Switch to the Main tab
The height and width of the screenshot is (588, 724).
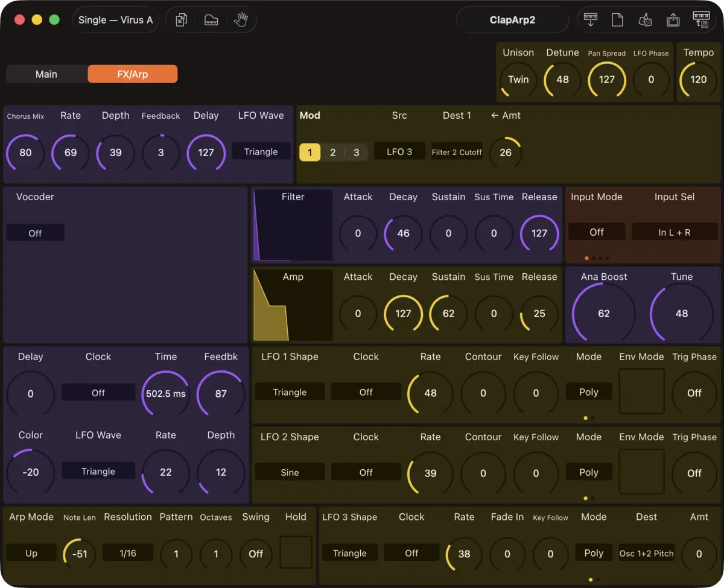click(x=46, y=74)
